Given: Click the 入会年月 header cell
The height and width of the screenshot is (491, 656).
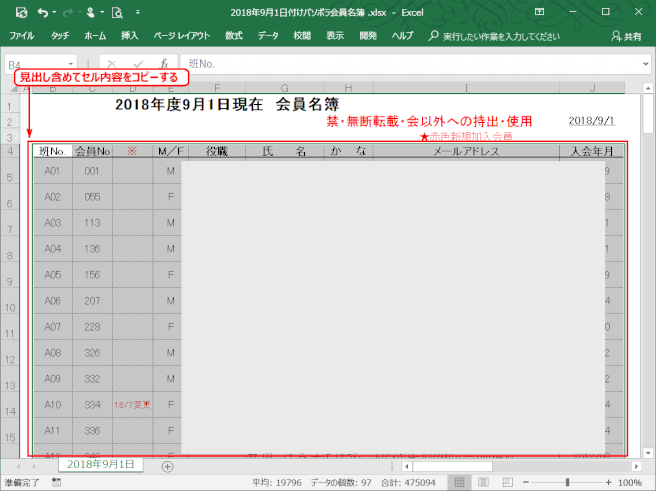Looking at the screenshot, I should pyautogui.click(x=592, y=151).
